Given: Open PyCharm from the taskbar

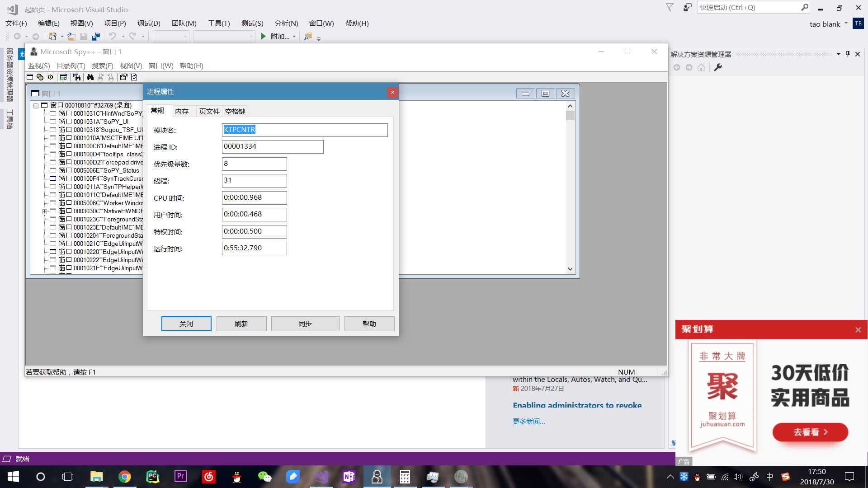Looking at the screenshot, I should click(152, 477).
